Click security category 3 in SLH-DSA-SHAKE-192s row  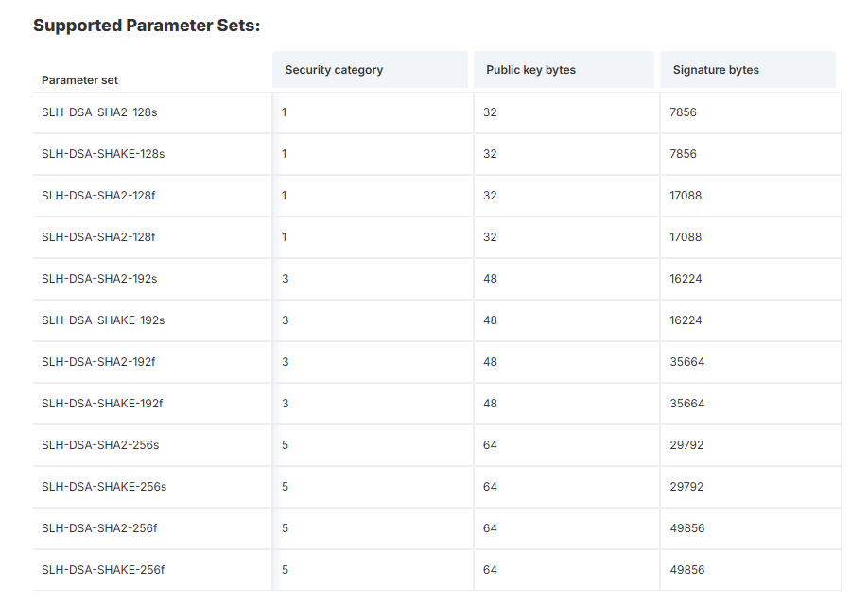286,320
